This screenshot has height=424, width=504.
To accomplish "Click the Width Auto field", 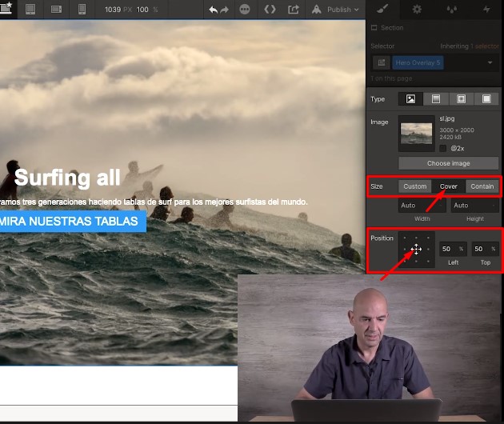I will (422, 206).
